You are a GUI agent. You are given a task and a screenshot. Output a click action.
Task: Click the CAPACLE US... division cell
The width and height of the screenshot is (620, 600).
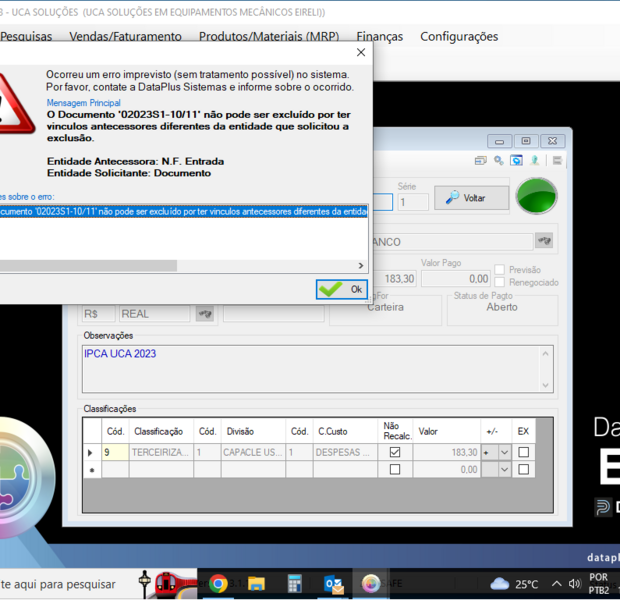tap(253, 452)
